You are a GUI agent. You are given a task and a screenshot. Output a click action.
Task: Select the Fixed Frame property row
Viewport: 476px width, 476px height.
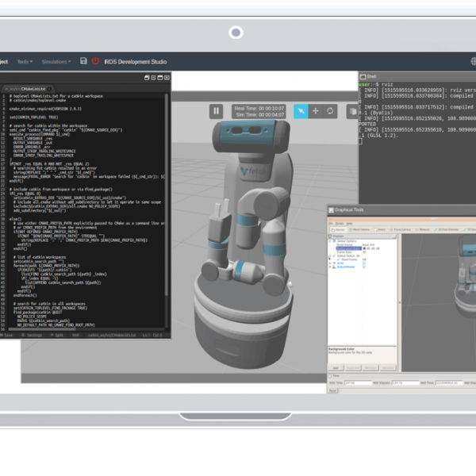pos(355,244)
